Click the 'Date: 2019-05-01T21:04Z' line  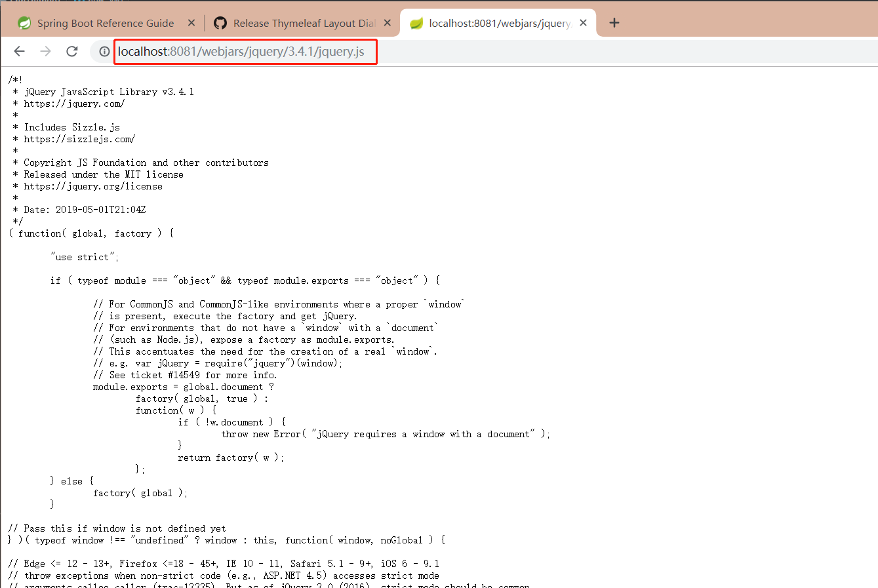pyautogui.click(x=85, y=210)
